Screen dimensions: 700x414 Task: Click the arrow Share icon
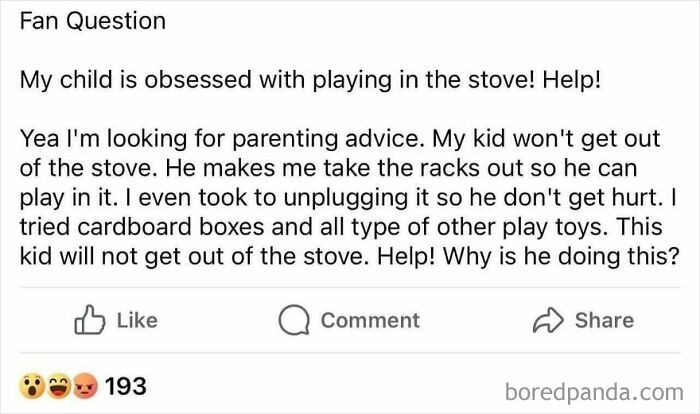[548, 320]
